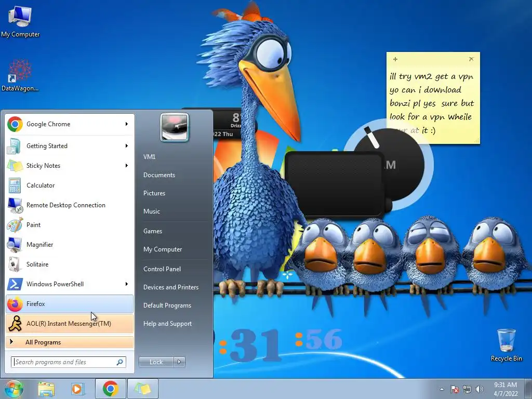The width and height of the screenshot is (532, 399).
Task: Expand All Programs list
Action: [x=70, y=342]
